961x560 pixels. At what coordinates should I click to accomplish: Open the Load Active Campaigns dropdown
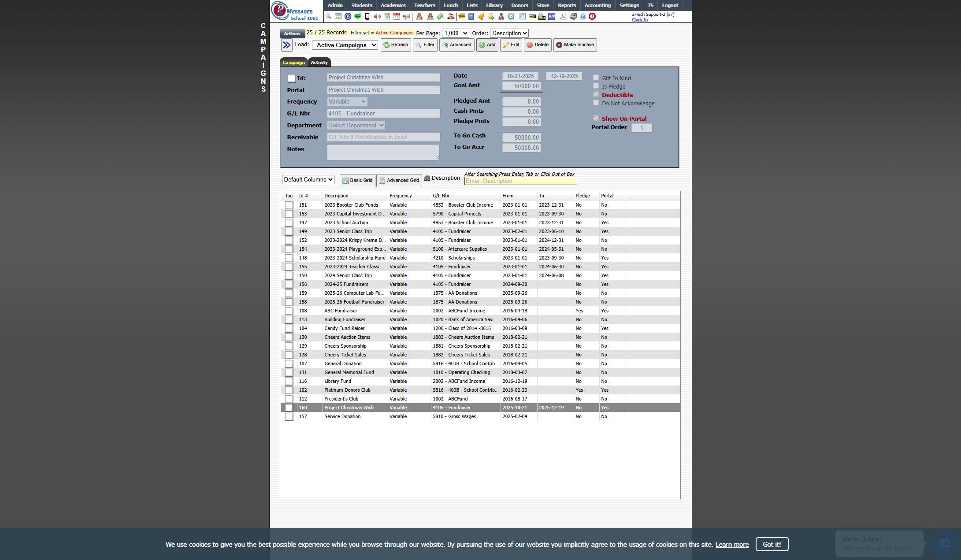click(x=345, y=45)
